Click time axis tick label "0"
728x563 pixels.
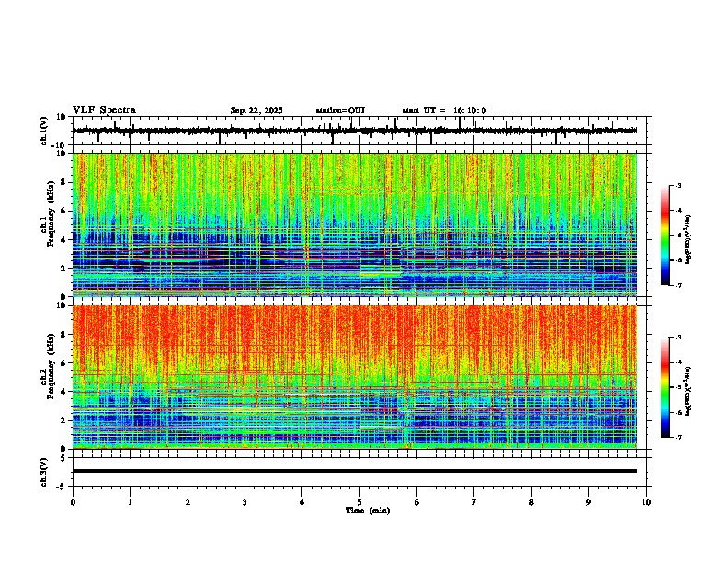point(73,502)
